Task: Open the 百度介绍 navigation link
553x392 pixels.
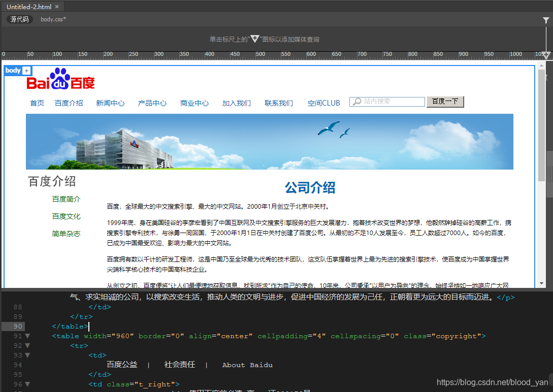Action: click(x=69, y=103)
